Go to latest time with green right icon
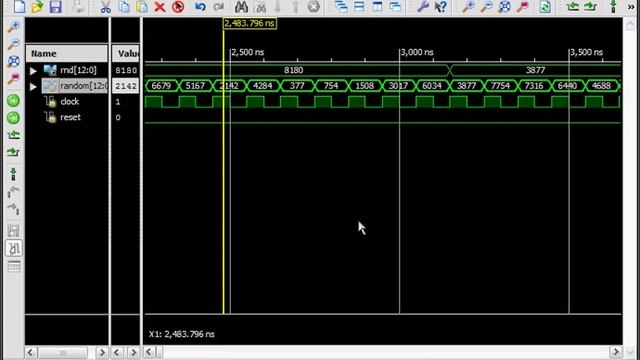640x360 pixels. tap(13, 118)
